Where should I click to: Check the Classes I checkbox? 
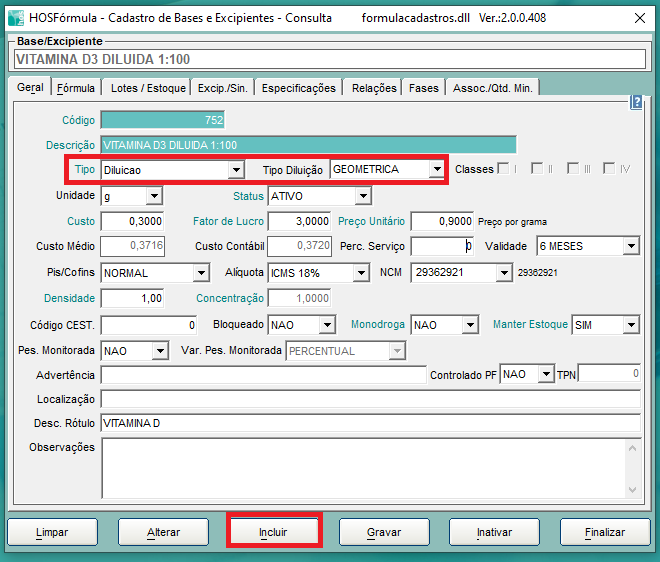(x=504, y=169)
